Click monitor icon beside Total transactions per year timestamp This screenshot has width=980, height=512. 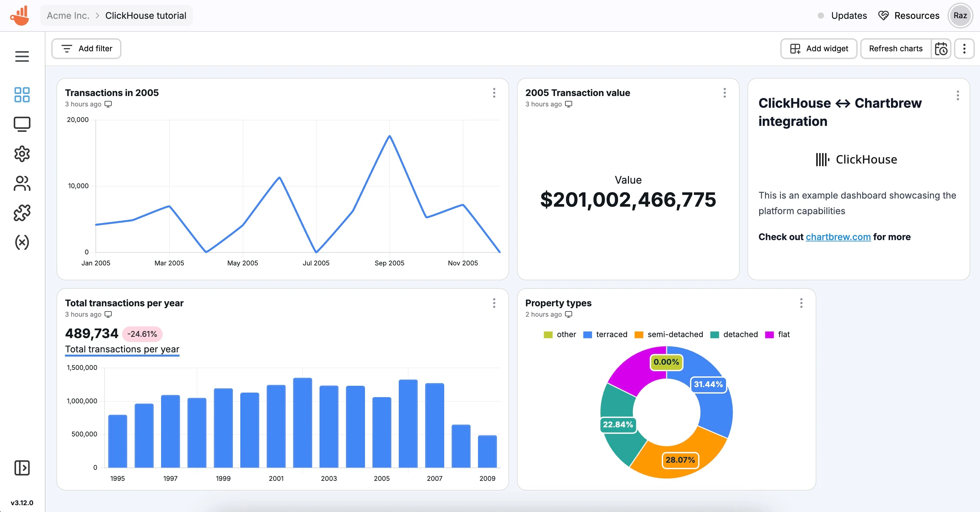coord(108,314)
